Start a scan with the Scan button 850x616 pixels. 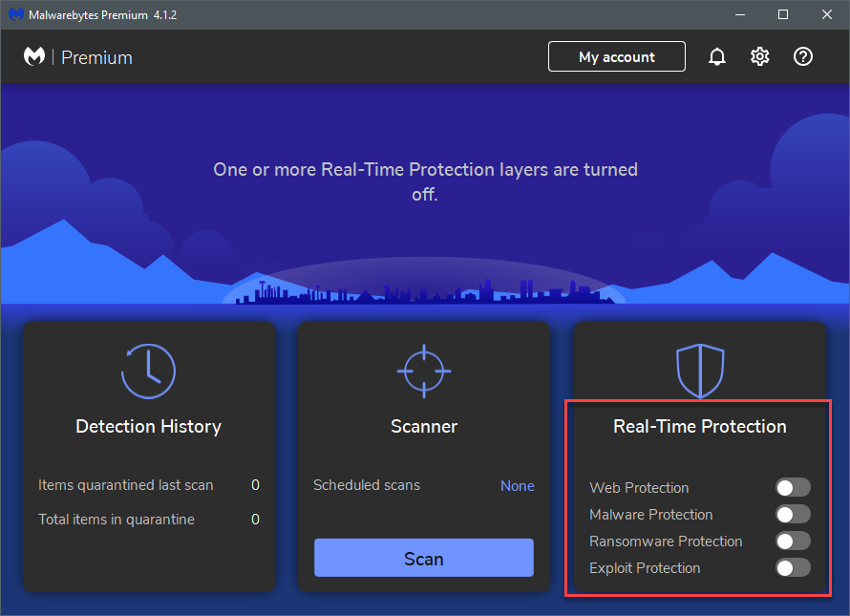tap(424, 558)
